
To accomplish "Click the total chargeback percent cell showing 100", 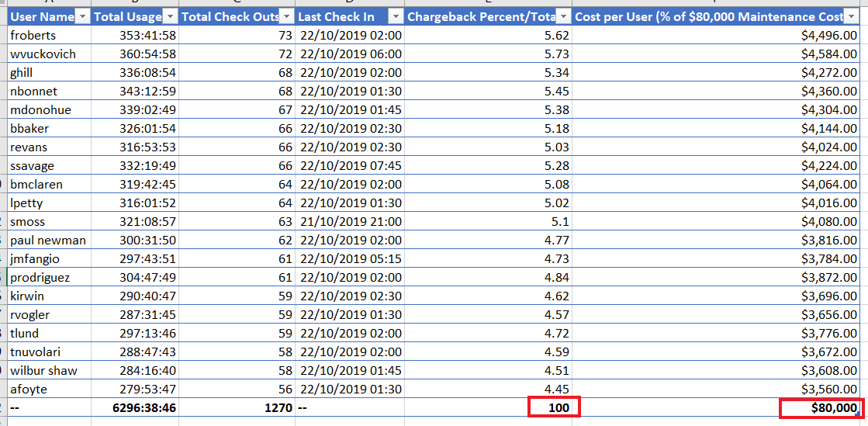I will click(x=554, y=407).
